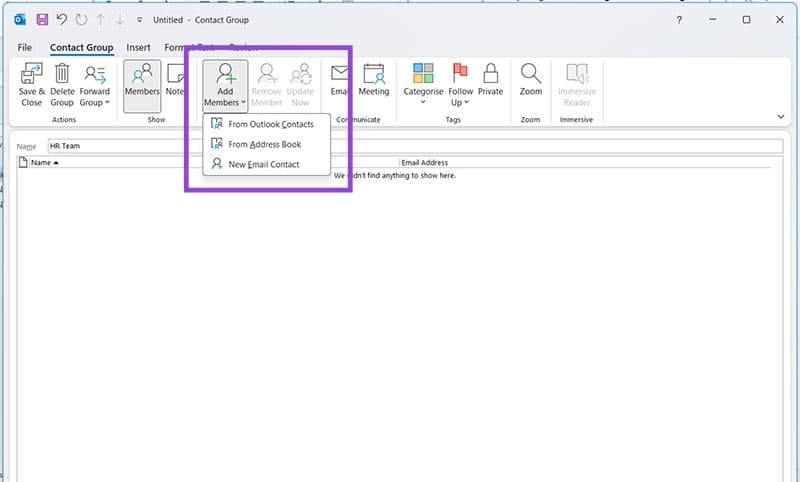This screenshot has width=800, height=482.
Task: Open the Meeting calendar icon
Action: pyautogui.click(x=373, y=82)
